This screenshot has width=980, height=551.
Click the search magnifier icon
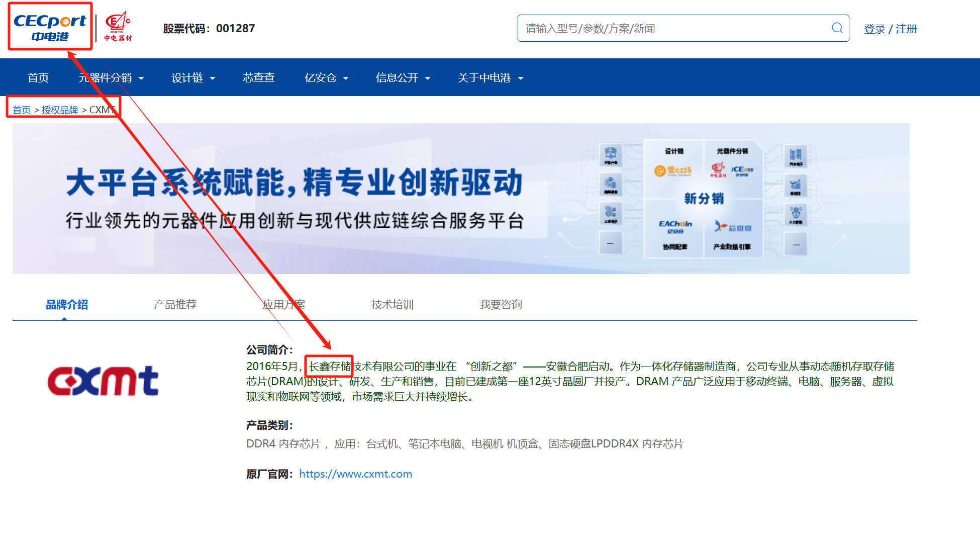(x=837, y=28)
